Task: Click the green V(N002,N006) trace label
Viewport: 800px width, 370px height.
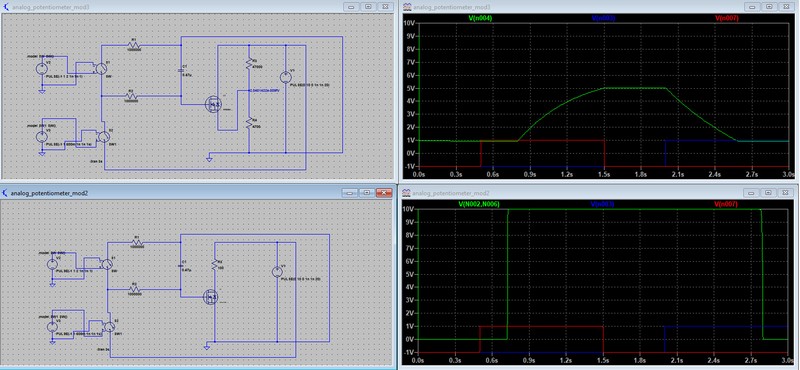Action: pos(479,204)
